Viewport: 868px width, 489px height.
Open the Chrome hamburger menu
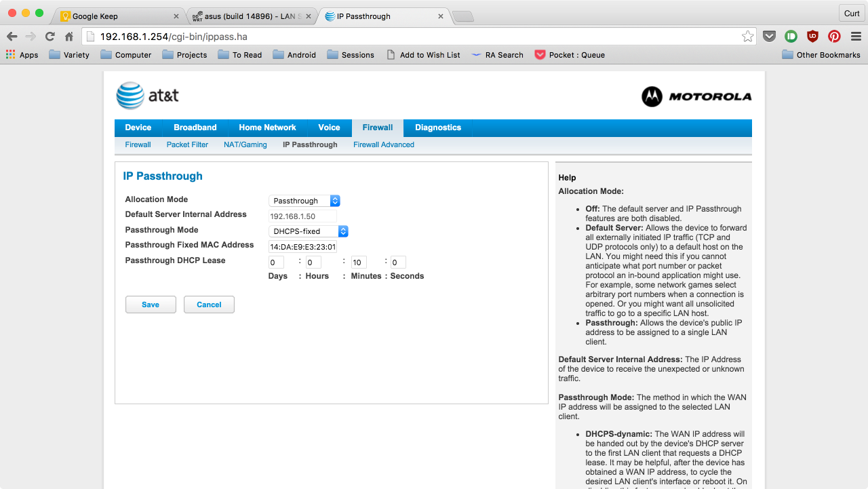pos(855,37)
